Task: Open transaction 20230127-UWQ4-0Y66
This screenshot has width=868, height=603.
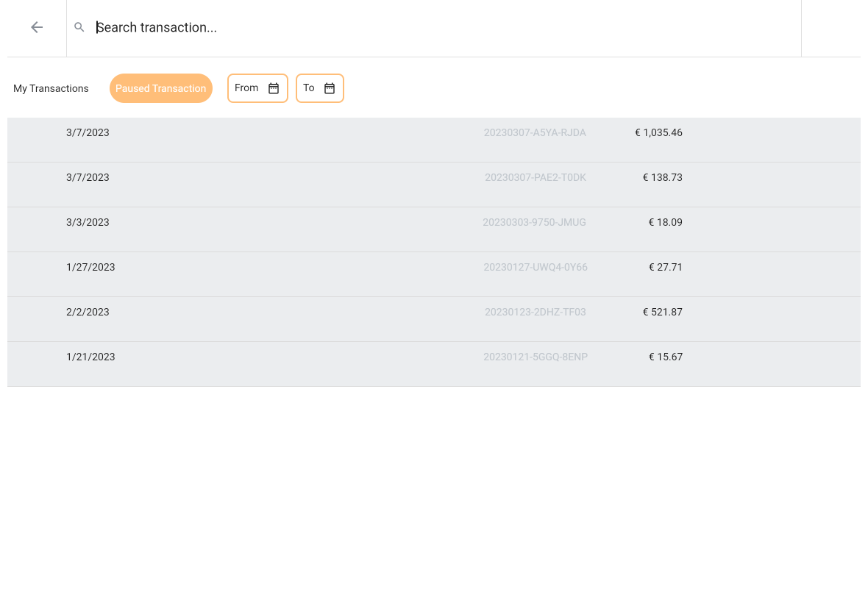Action: (x=535, y=268)
